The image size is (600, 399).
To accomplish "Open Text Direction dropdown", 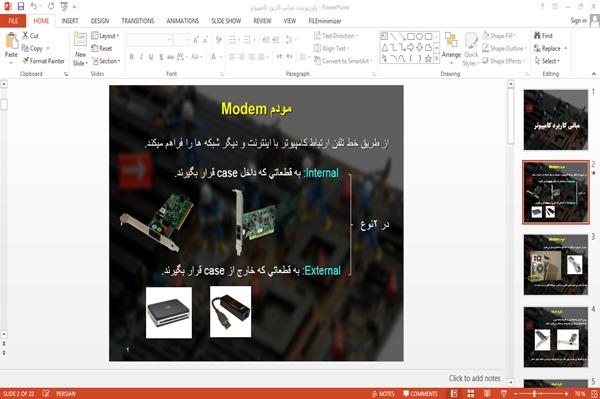I will tap(336, 36).
